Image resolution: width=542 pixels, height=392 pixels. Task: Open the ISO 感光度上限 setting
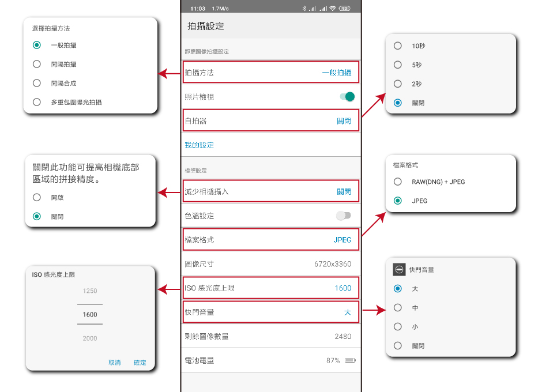pos(271,288)
